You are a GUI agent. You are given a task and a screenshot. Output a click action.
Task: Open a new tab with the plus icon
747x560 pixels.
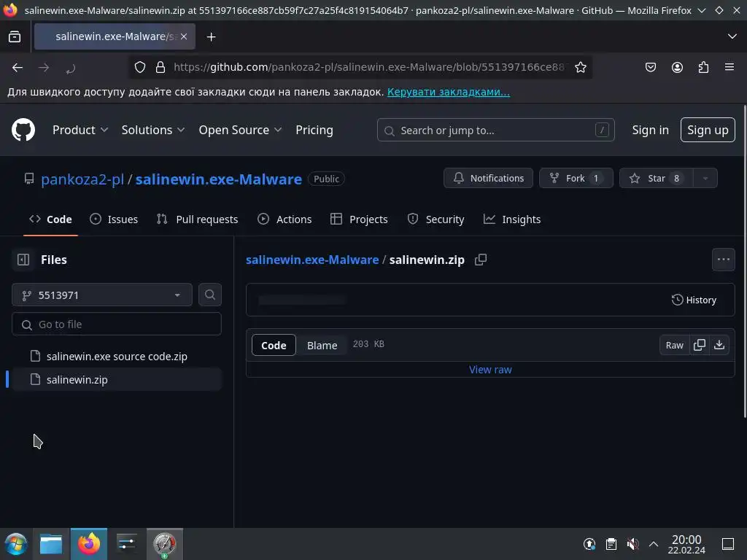(x=211, y=36)
